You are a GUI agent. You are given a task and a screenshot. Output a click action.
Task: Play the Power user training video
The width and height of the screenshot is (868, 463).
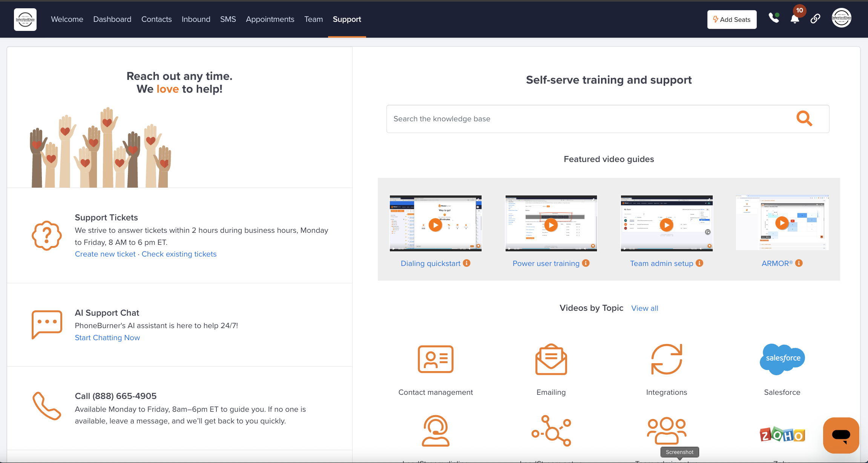[551, 225]
